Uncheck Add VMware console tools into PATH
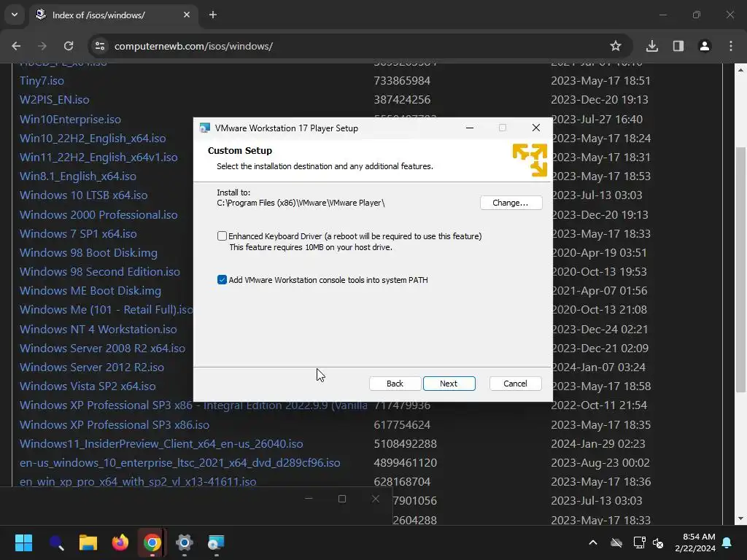747x560 pixels. (222, 279)
